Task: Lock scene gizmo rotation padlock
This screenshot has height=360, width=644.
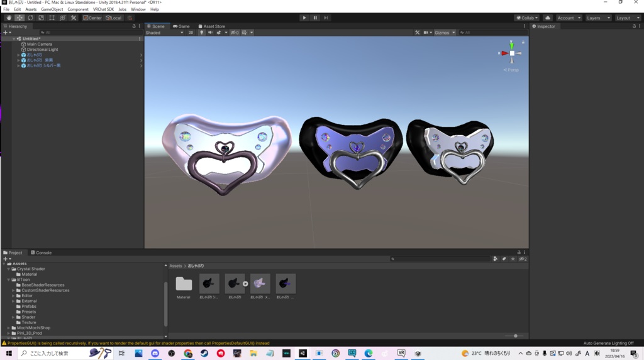Action: click(523, 42)
